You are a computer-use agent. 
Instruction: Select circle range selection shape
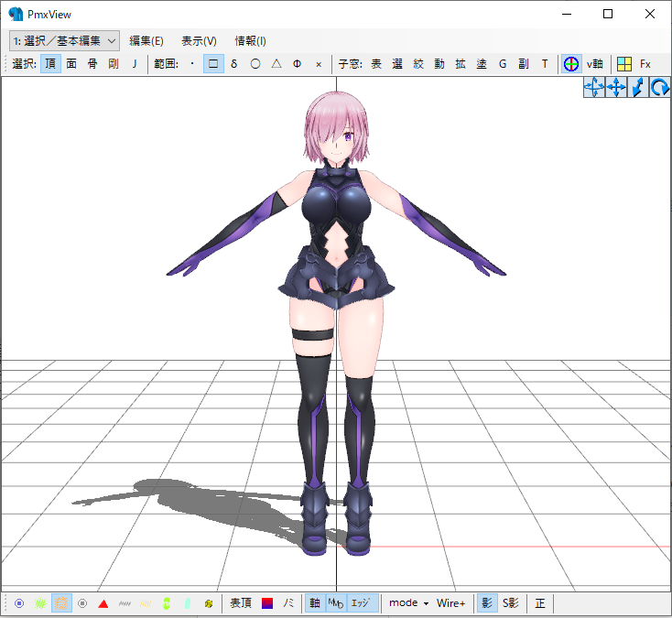click(255, 64)
